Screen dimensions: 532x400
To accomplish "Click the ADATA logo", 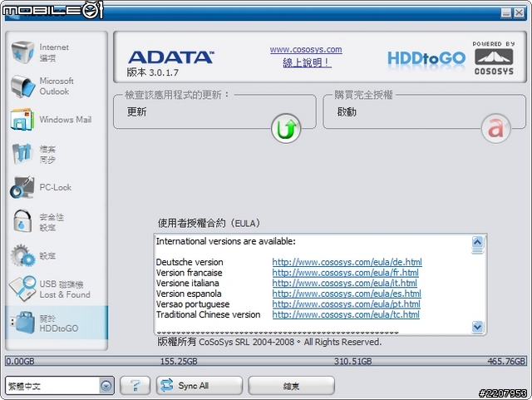I will (171, 57).
